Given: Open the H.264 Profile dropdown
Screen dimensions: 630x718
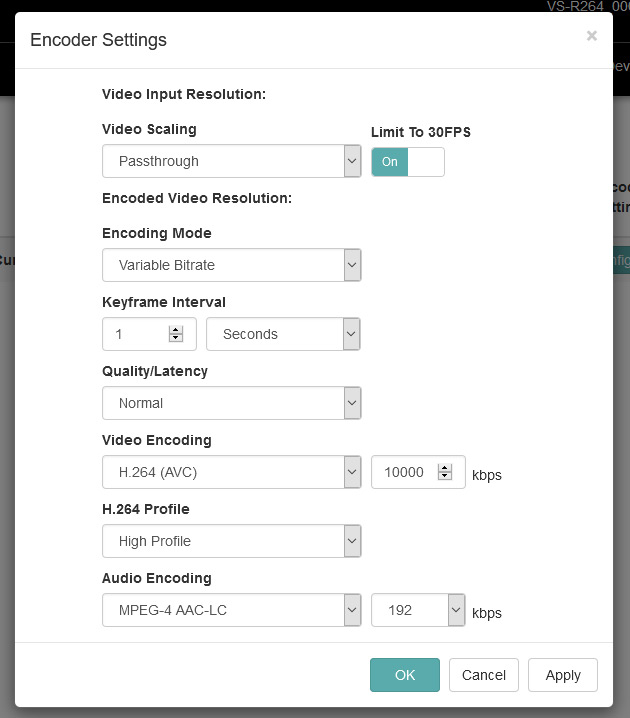Looking at the screenshot, I should [x=231, y=541].
